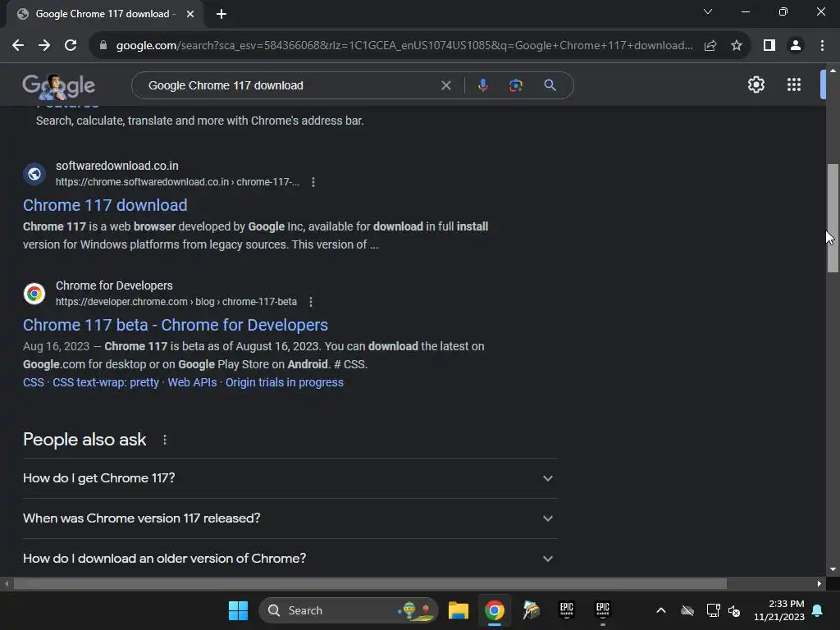Viewport: 840px width, 630px height.
Task: Open the CSS sitelink
Action: (33, 382)
